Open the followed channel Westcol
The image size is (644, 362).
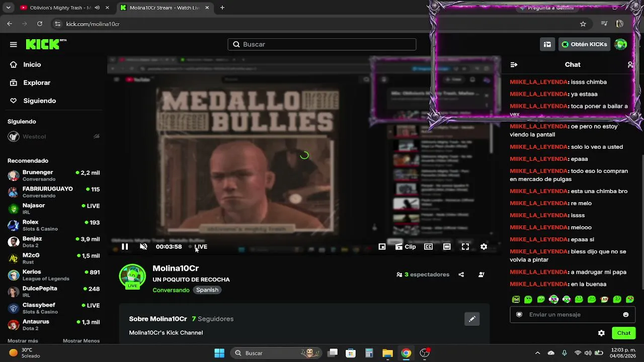(x=53, y=136)
